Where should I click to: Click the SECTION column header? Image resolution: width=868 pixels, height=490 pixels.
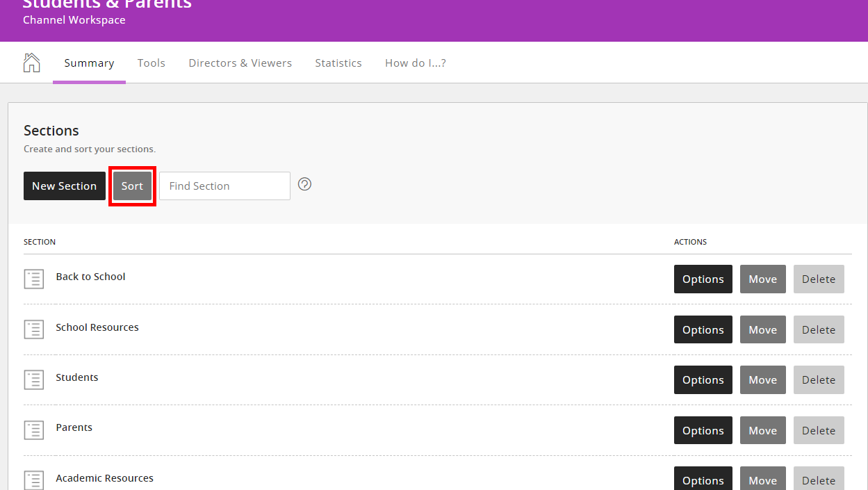coord(40,242)
